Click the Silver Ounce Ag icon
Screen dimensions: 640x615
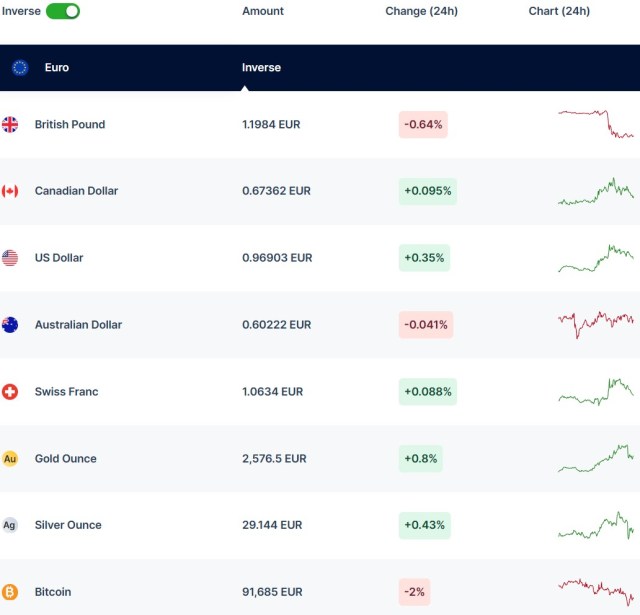(10, 525)
